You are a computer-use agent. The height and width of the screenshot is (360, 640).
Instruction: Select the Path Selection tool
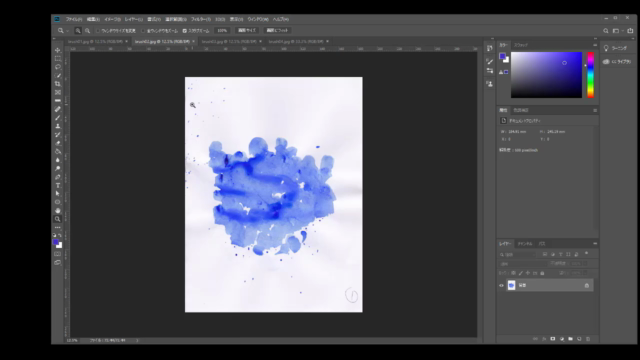tap(58, 194)
